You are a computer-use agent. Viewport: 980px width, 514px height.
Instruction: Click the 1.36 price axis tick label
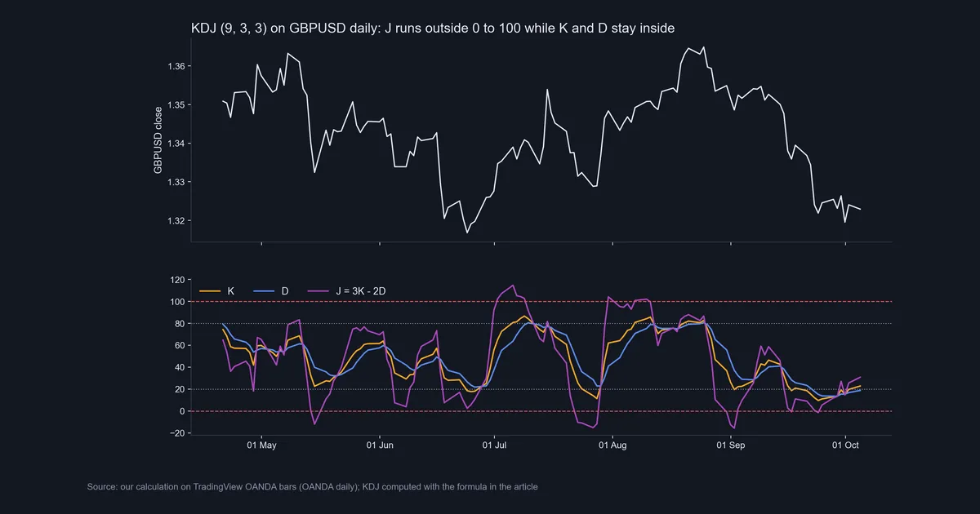[x=177, y=66]
